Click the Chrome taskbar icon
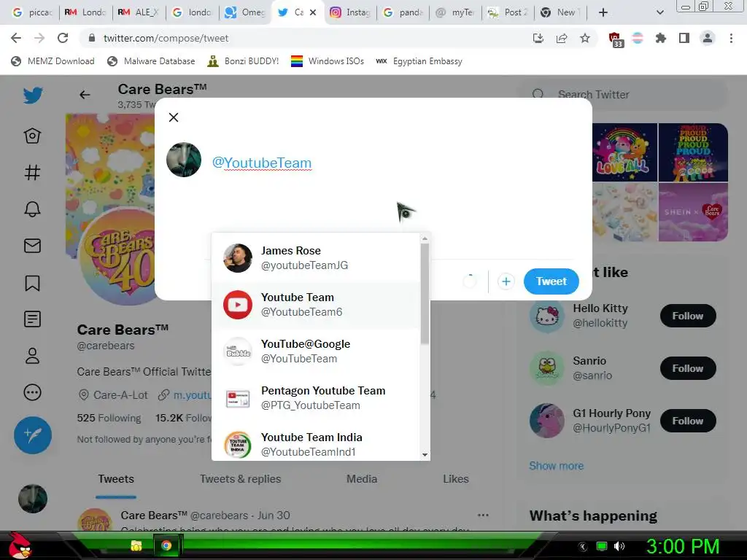 click(x=166, y=545)
